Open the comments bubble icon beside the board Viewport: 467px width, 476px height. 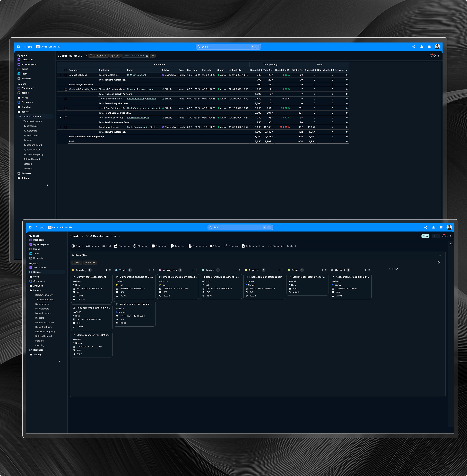coord(451,244)
